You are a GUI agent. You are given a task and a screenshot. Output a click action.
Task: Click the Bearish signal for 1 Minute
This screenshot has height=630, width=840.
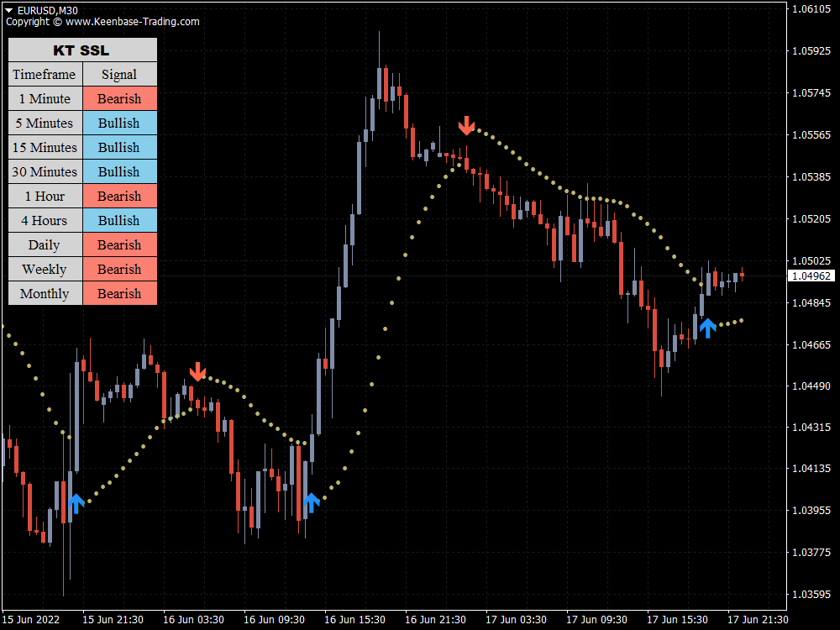click(120, 98)
